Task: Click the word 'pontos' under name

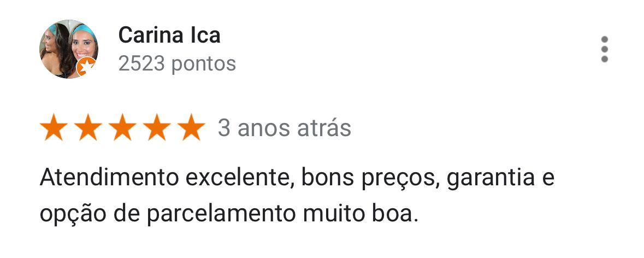Action: [204, 64]
